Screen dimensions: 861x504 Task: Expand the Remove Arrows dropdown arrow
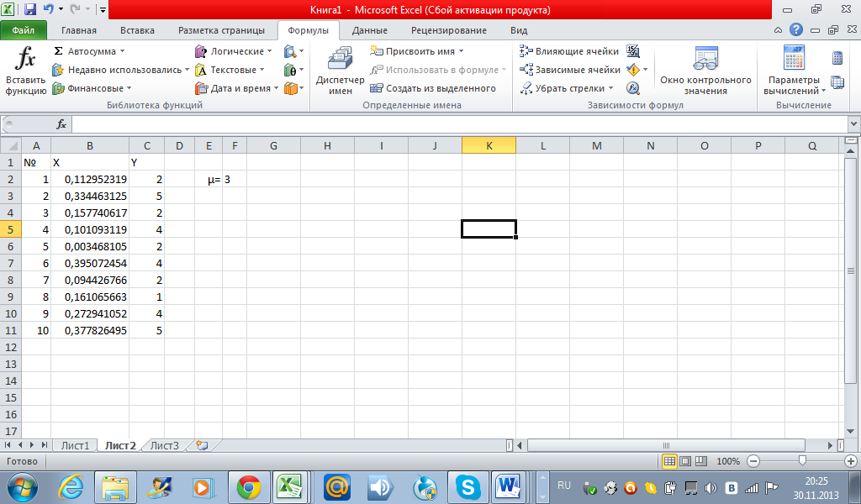pos(610,88)
